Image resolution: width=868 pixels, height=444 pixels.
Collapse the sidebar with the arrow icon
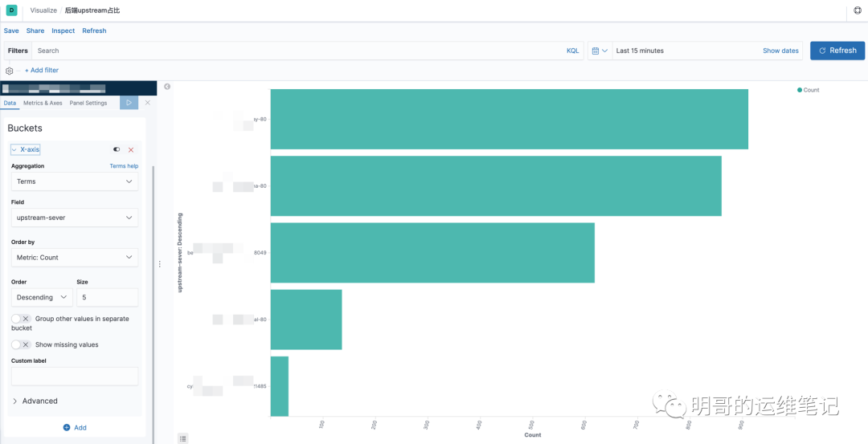(167, 86)
